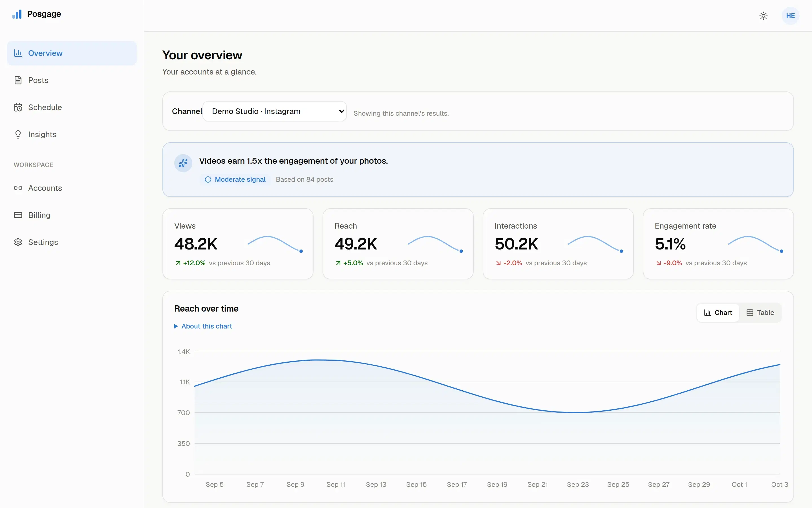Click the HE user avatar
The height and width of the screenshot is (508, 812).
click(790, 16)
